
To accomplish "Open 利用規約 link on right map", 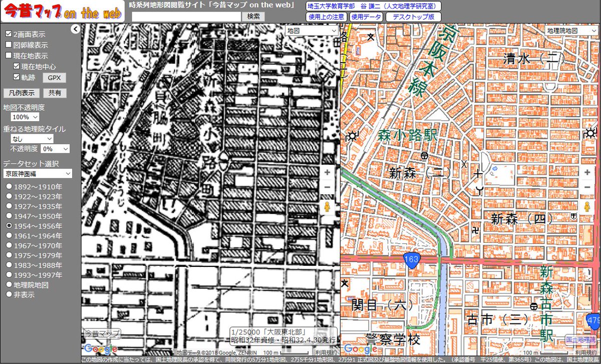I will 585,352.
